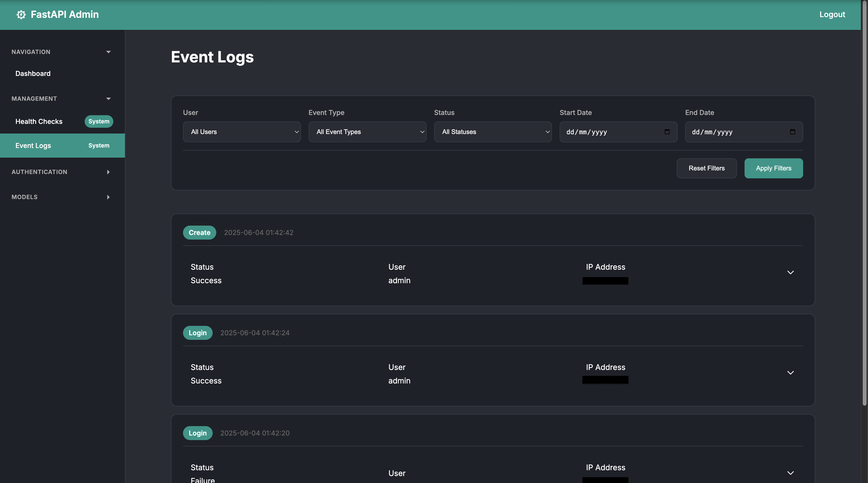The image size is (868, 483).
Task: Click the System badge beside Health Checks
Action: coord(99,121)
